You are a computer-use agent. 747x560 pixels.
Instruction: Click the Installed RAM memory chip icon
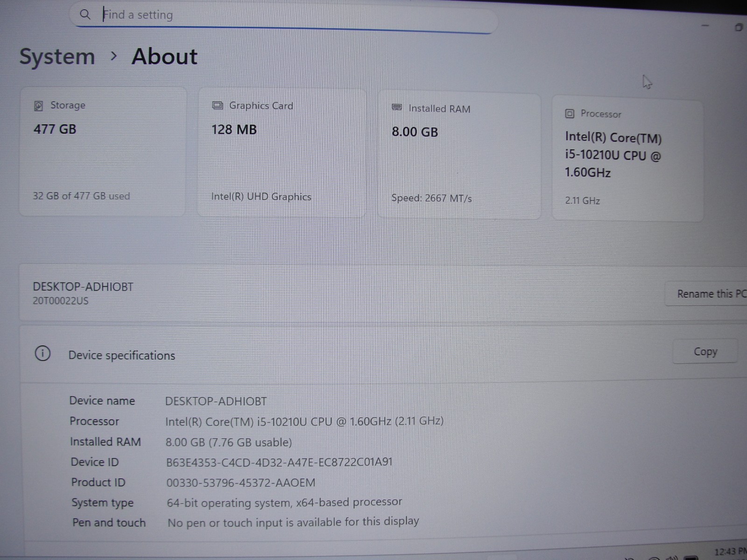coord(397,108)
